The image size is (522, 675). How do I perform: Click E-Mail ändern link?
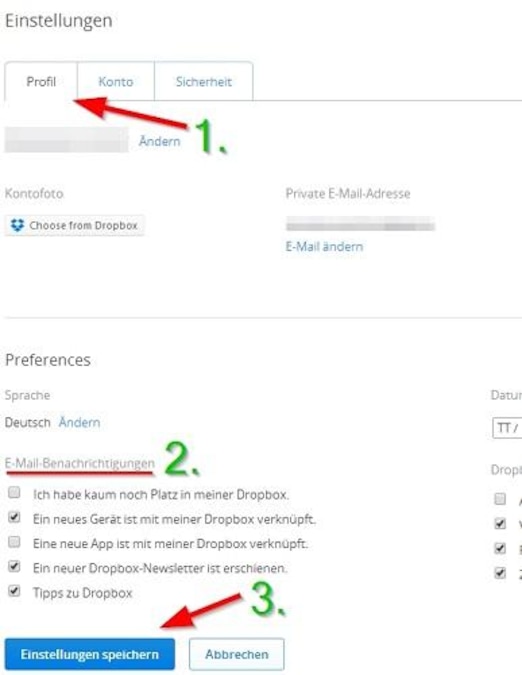click(324, 247)
